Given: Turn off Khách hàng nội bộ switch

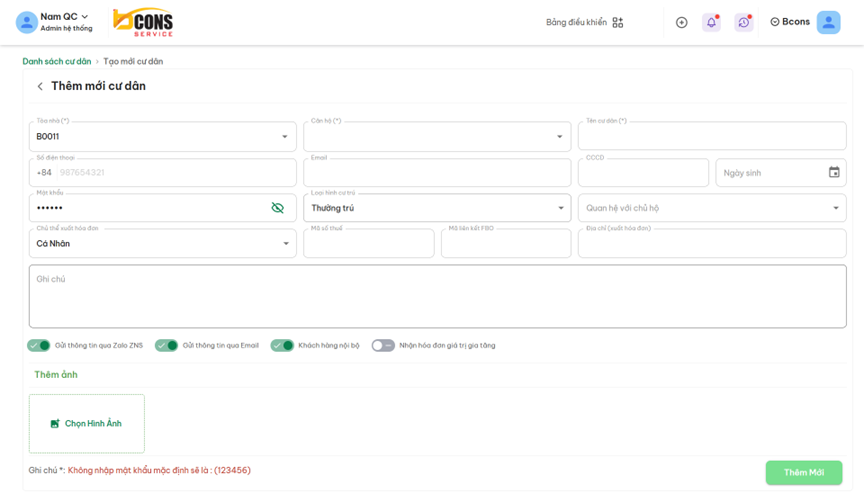Looking at the screenshot, I should 282,345.
